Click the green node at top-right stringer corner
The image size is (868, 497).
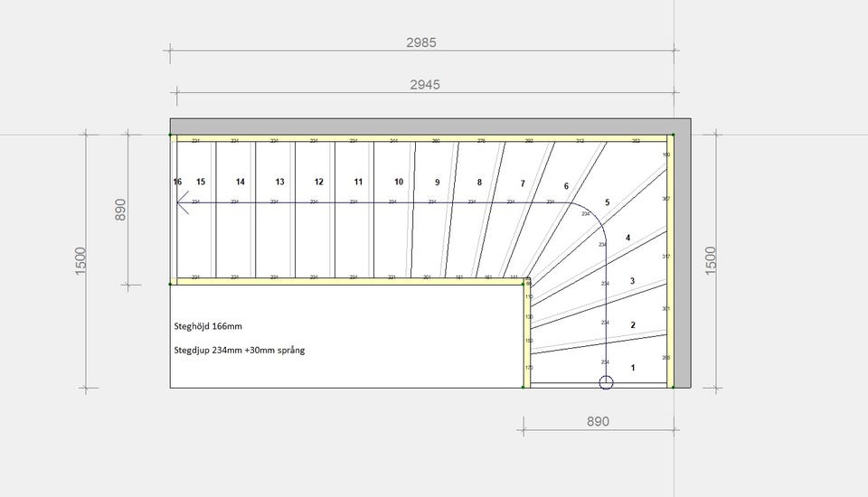point(673,135)
